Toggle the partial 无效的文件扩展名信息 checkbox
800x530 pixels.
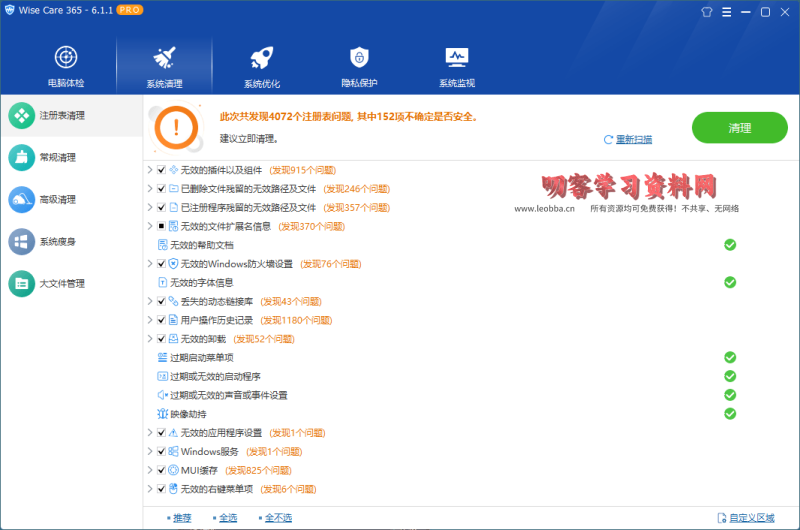point(161,226)
